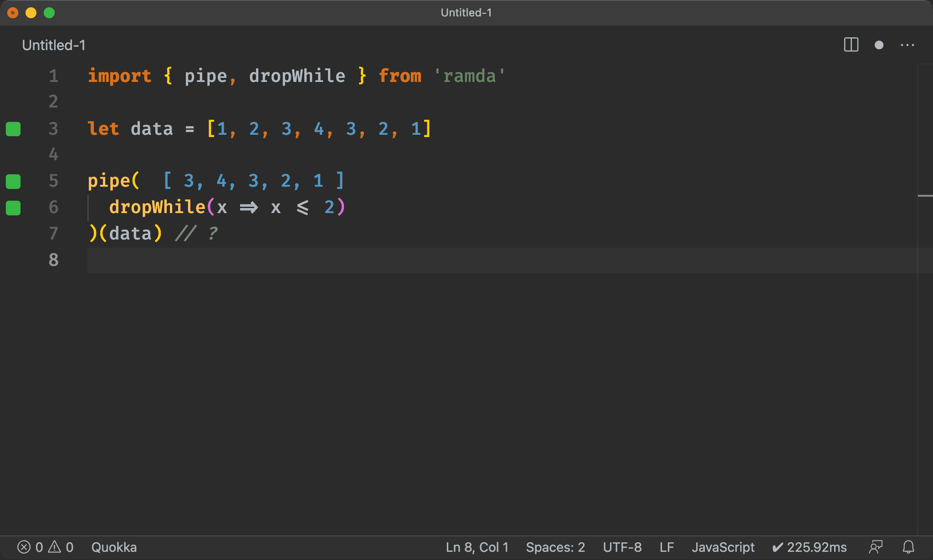This screenshot has width=933, height=560.
Task: Click the pipe( call on line 5
Action: [x=113, y=181]
